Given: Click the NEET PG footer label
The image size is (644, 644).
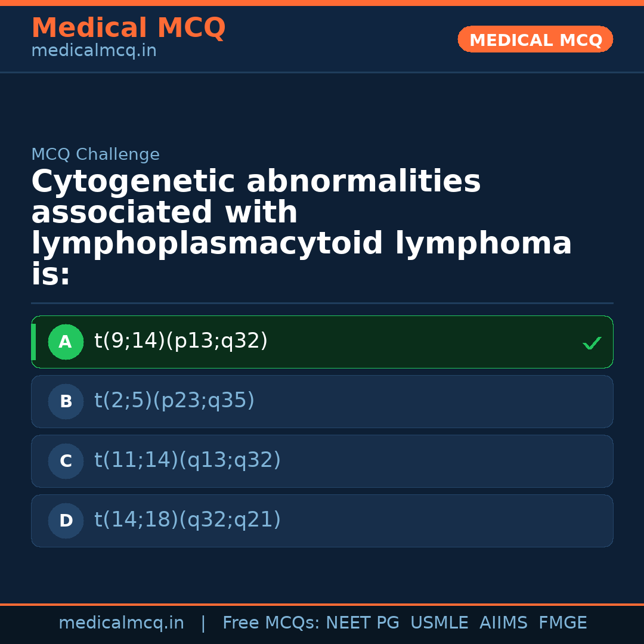Looking at the screenshot, I should tap(363, 623).
